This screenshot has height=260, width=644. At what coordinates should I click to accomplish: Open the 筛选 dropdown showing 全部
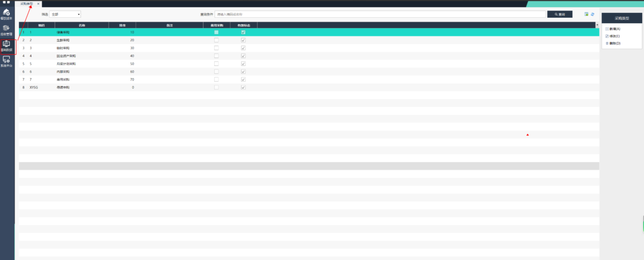65,14
